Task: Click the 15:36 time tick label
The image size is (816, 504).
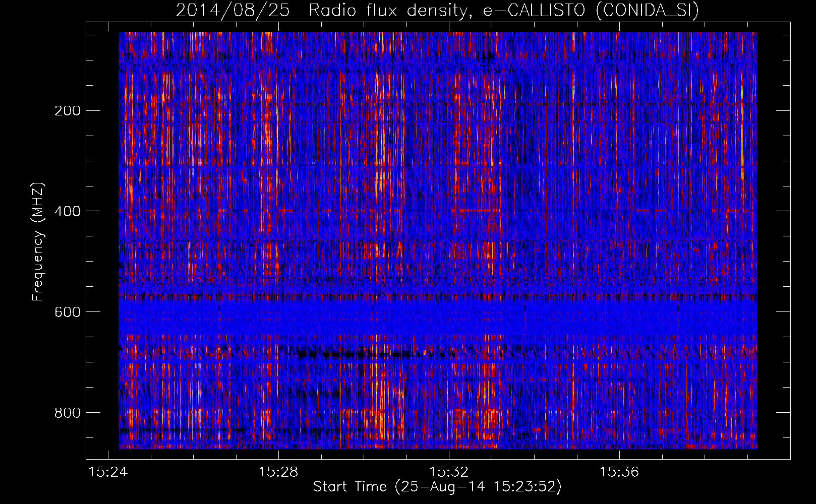Action: coord(619,472)
